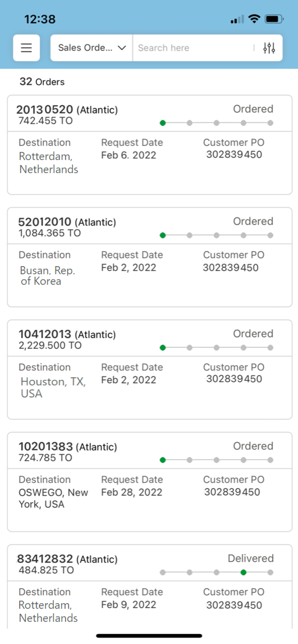Expand the Sales Orders dropdown

coord(92,48)
